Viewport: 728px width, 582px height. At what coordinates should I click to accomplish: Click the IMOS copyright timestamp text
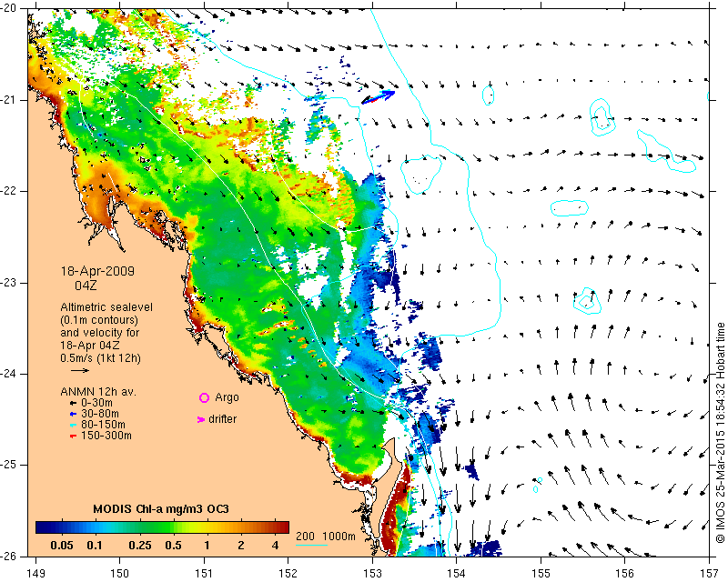[720, 431]
